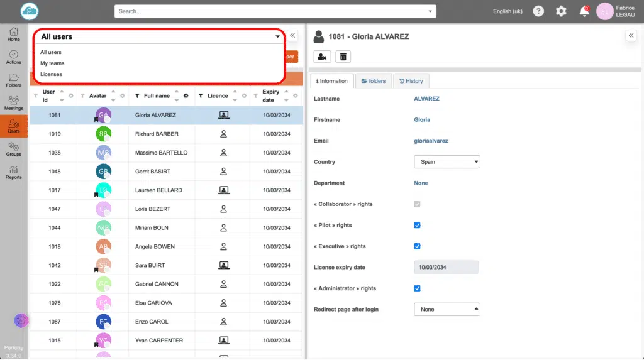Uncheck the Pilot rights checkbox
This screenshot has height=360, width=644.
click(417, 225)
